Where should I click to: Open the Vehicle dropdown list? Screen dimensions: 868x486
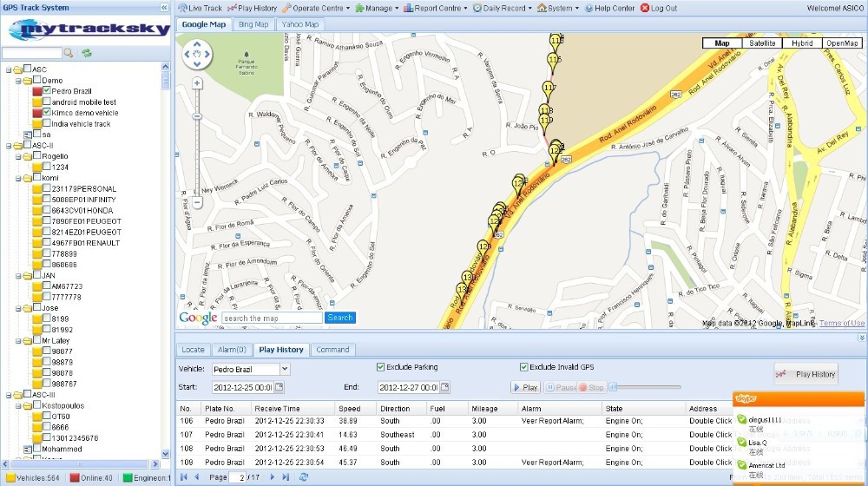click(286, 370)
